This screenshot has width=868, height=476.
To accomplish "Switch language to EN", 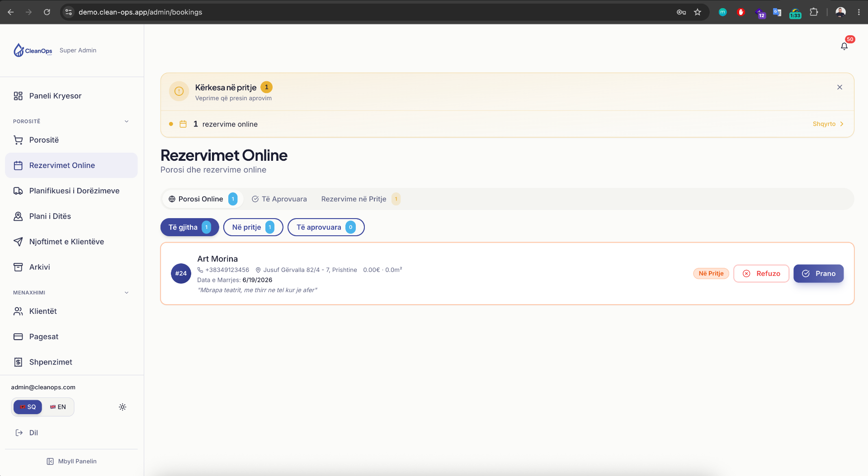I will (58, 407).
